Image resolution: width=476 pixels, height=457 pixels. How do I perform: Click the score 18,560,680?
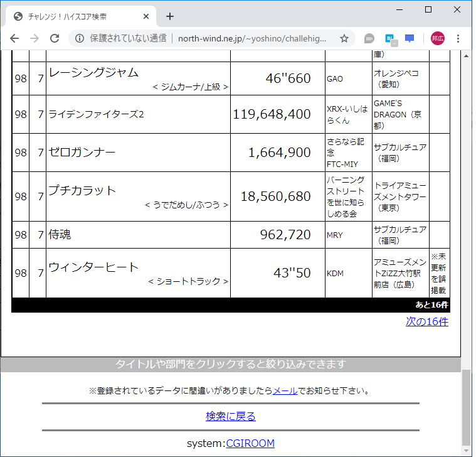click(x=276, y=196)
